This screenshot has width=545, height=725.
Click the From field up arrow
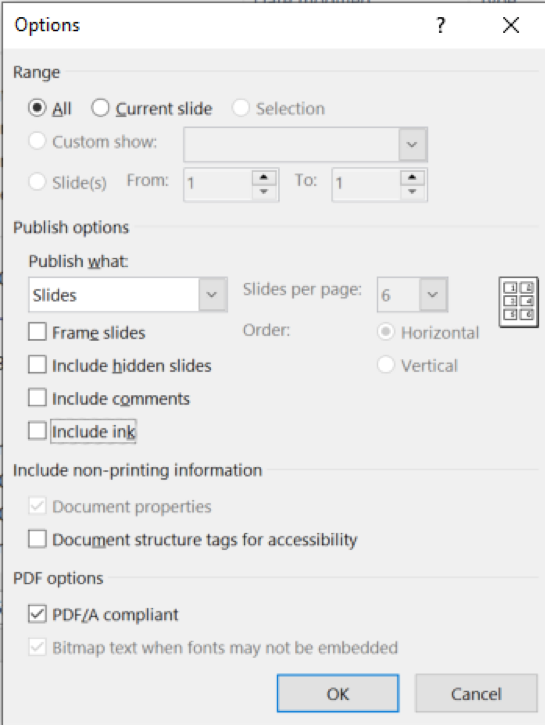(x=264, y=177)
